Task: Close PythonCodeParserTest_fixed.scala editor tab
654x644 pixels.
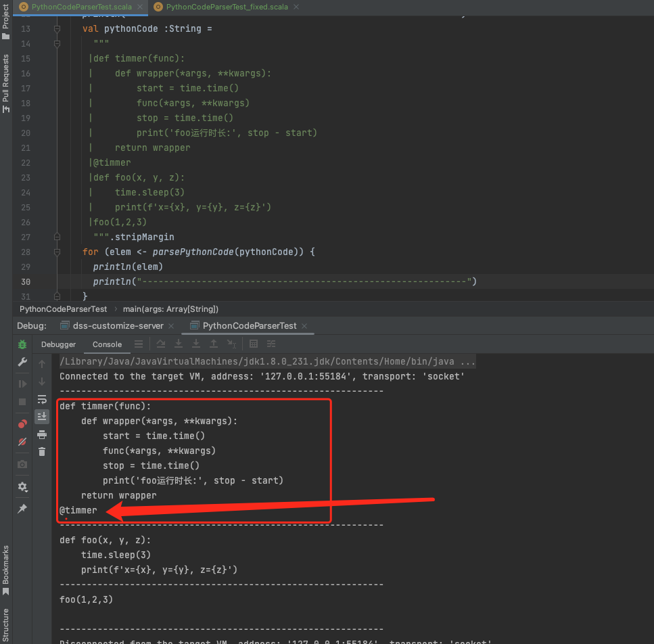Action: (296, 7)
